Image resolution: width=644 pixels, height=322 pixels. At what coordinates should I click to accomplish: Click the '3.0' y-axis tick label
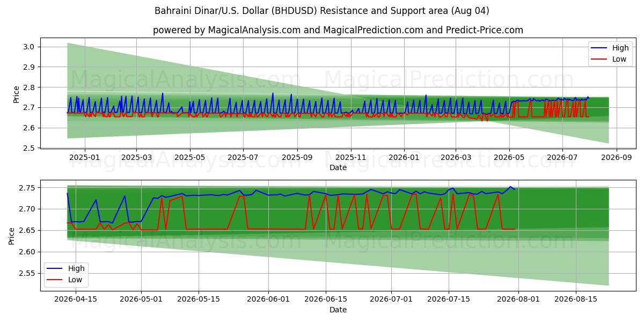(x=30, y=47)
